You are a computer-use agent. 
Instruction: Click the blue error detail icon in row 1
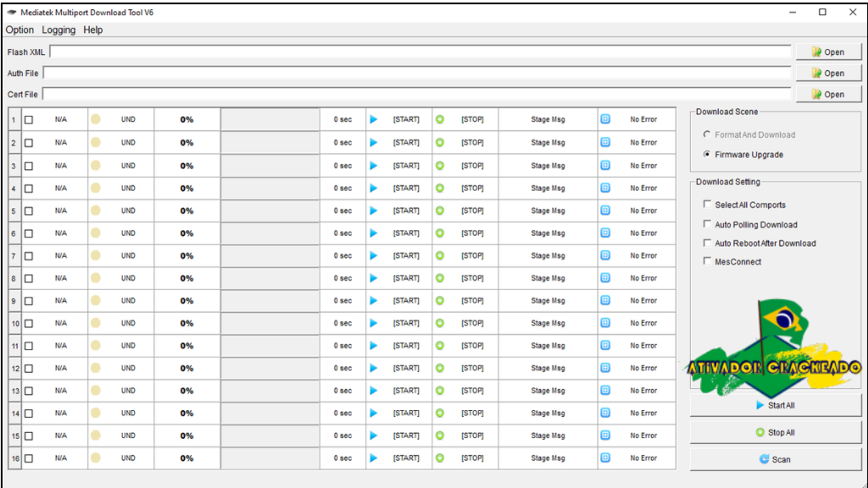point(605,119)
